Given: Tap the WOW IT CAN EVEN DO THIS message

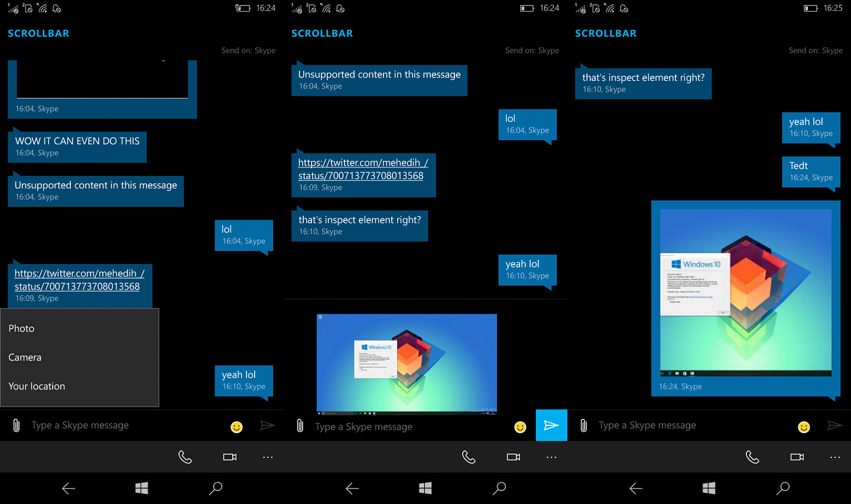Looking at the screenshot, I should pos(77,147).
